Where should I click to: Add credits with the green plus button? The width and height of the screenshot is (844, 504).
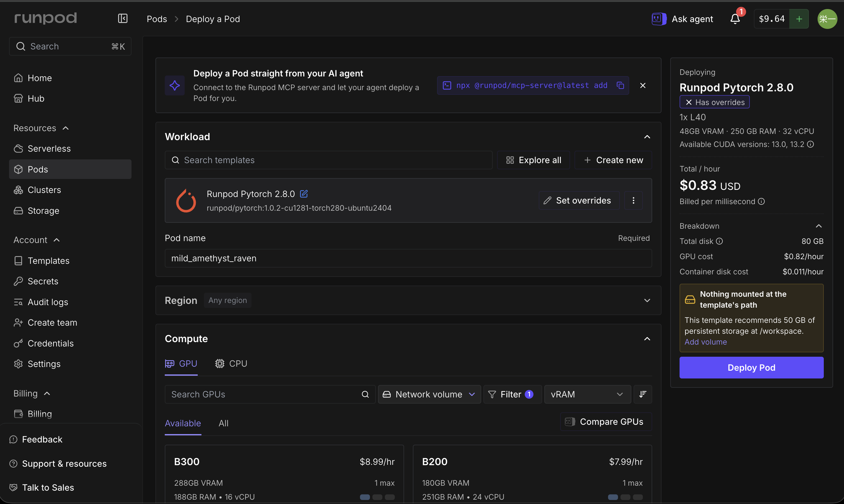[799, 19]
